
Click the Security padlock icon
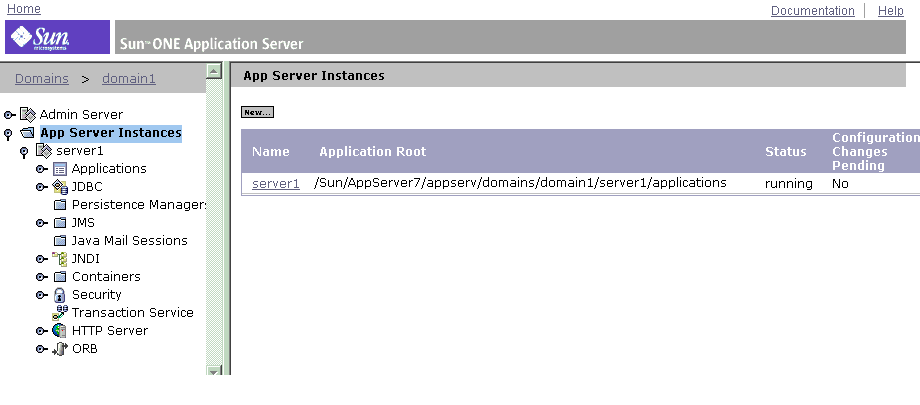coord(59,295)
